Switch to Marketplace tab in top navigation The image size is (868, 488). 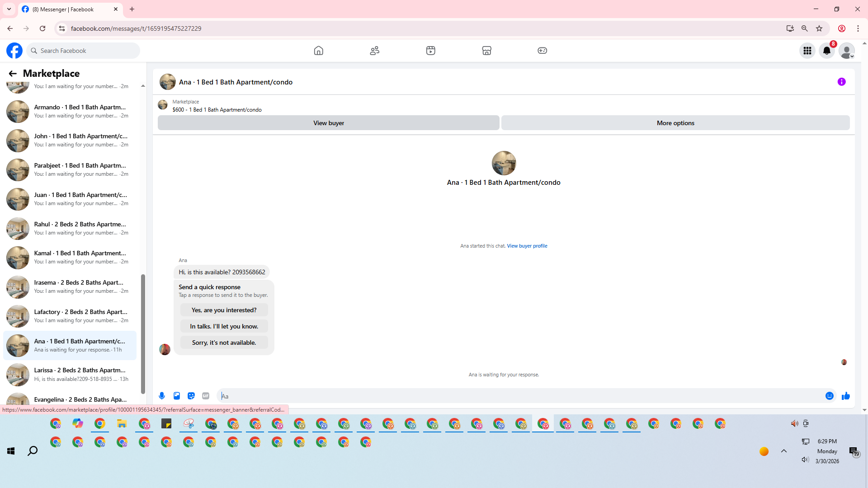[486, 51]
